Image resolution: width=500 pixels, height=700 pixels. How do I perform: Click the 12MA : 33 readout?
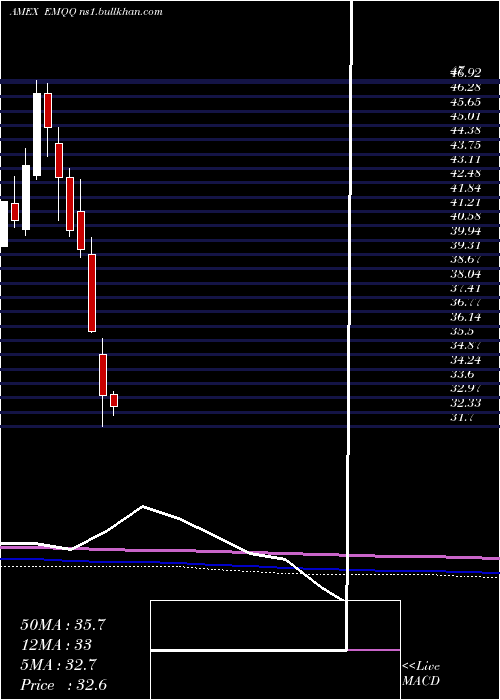(x=56, y=645)
